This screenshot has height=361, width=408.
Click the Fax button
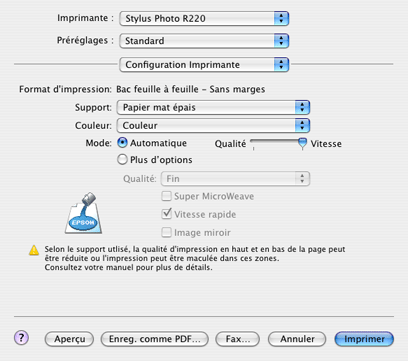237,339
